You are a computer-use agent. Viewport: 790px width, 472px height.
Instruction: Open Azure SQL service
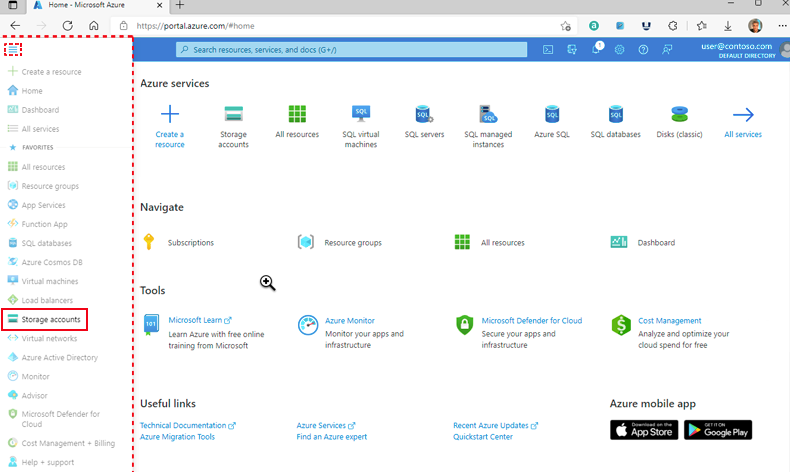pyautogui.click(x=552, y=121)
